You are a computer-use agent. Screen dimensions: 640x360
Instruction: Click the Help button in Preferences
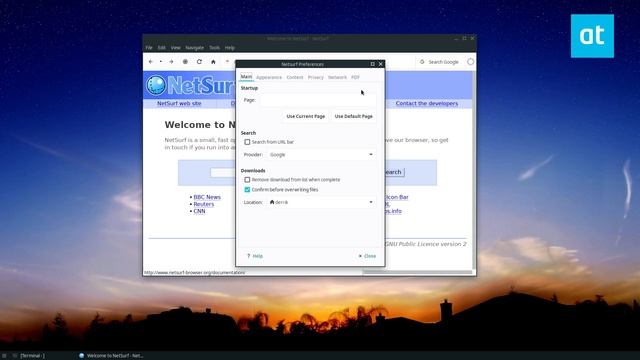[255, 256]
